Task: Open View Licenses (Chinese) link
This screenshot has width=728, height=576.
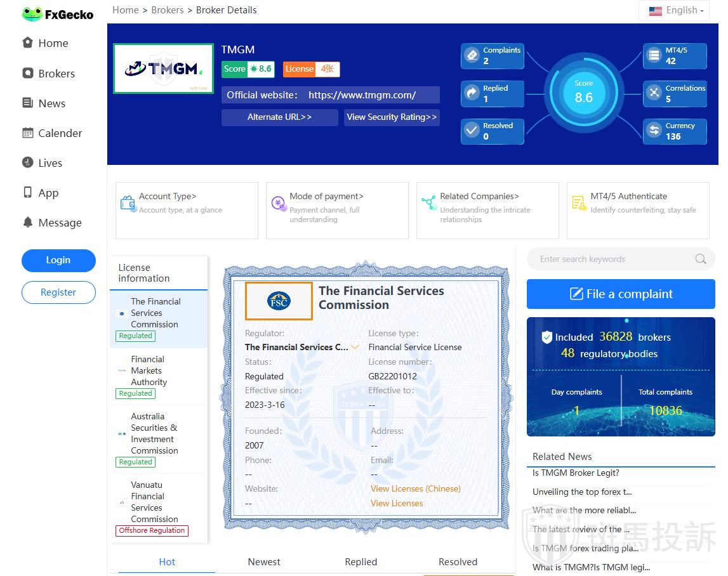Action: tap(415, 488)
